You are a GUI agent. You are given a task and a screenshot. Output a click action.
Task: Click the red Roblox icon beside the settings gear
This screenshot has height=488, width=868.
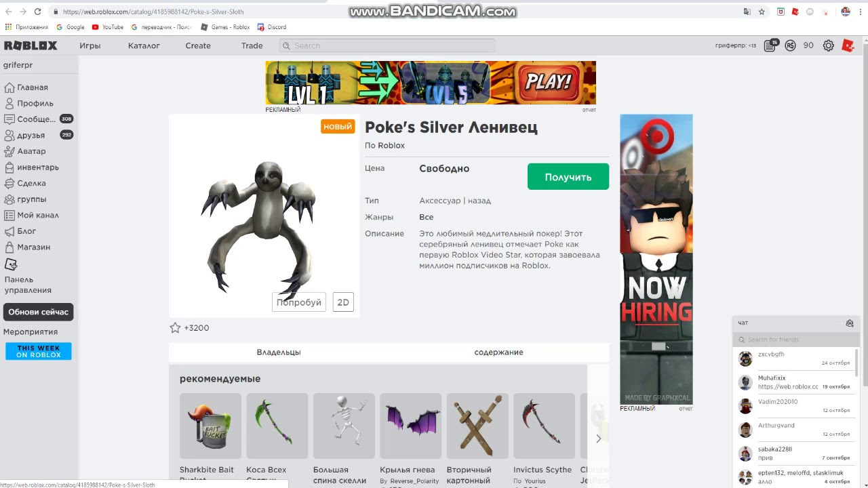click(x=848, y=45)
